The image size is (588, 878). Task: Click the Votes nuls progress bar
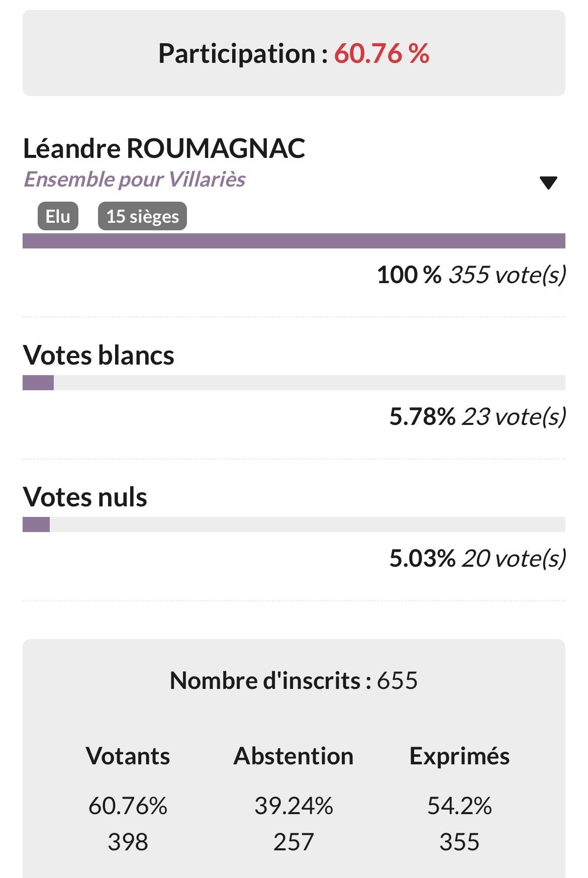[293, 524]
